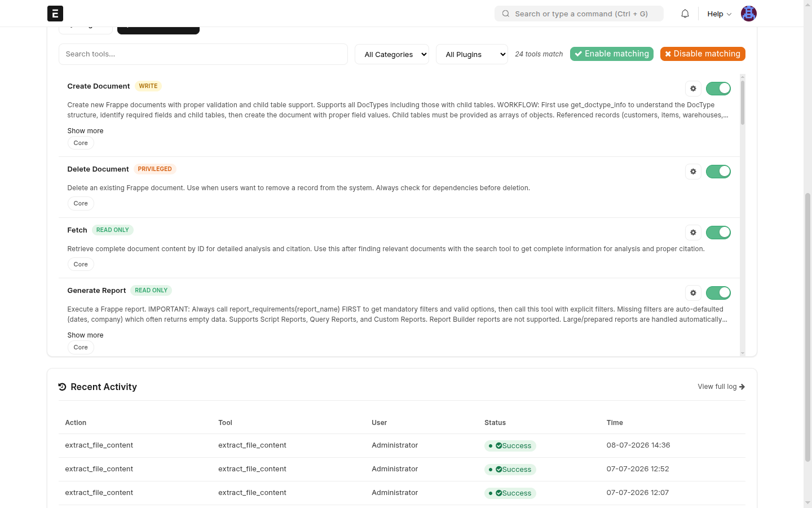This screenshot has height=508, width=812.
Task: Disable the Create Document tool toggle
Action: point(718,89)
